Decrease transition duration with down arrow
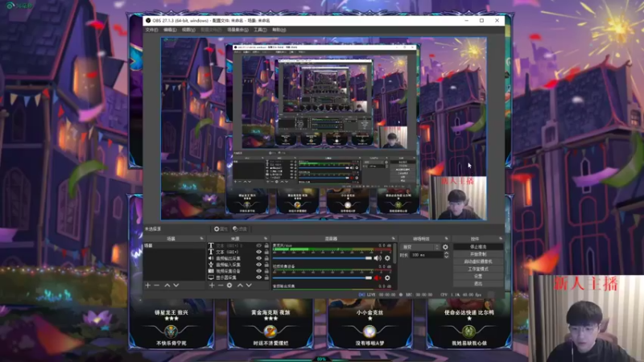644x362 pixels. pyautogui.click(x=447, y=257)
